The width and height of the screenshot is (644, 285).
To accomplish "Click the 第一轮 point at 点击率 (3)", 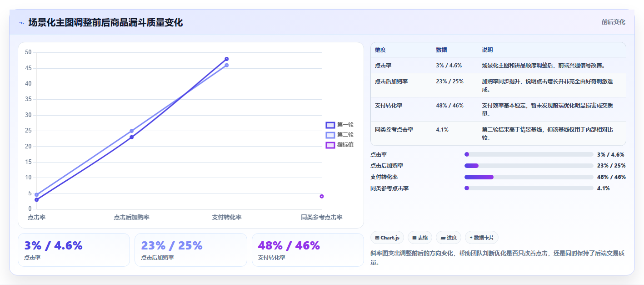I will click(36, 199).
